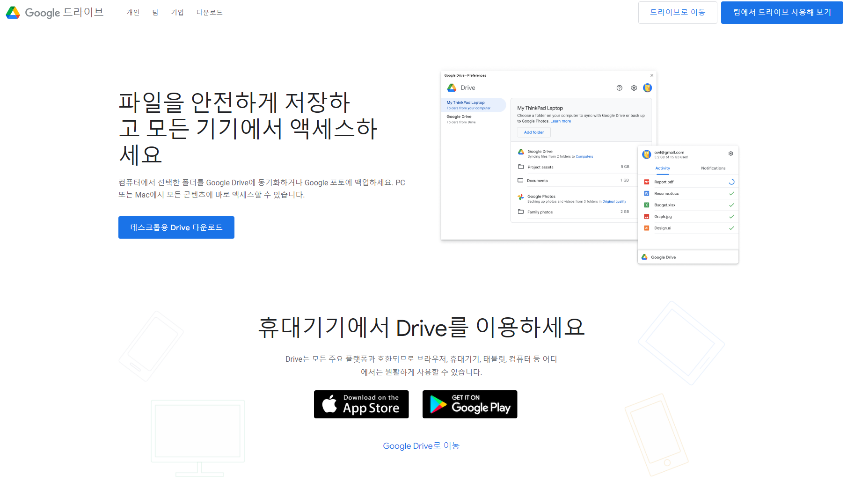This screenshot has height=504, width=847.
Task: Click the Documents folder icon
Action: click(520, 180)
